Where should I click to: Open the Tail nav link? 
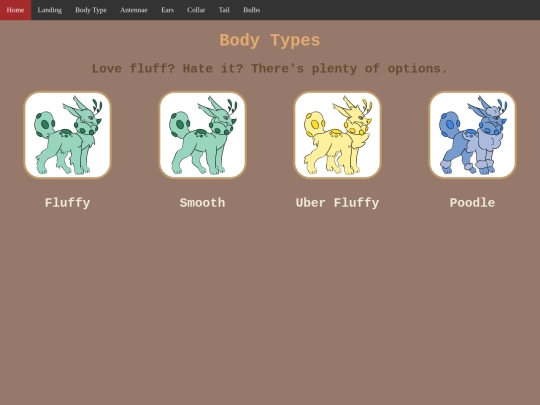click(x=224, y=10)
